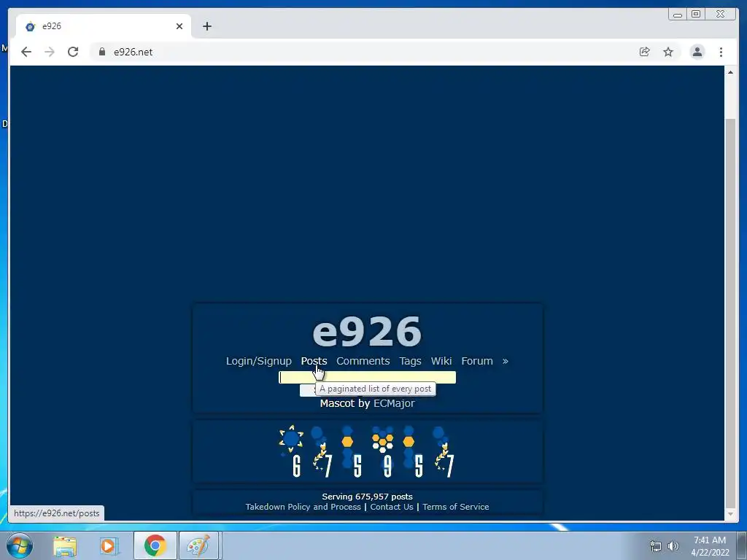Reload the e926 page

[x=73, y=52]
